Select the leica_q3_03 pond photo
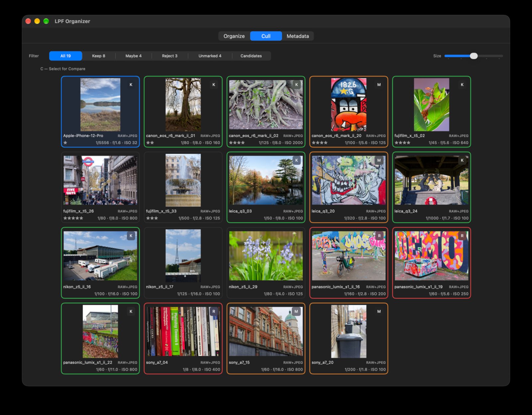Image resolution: width=532 pixels, height=415 pixels. (x=266, y=180)
